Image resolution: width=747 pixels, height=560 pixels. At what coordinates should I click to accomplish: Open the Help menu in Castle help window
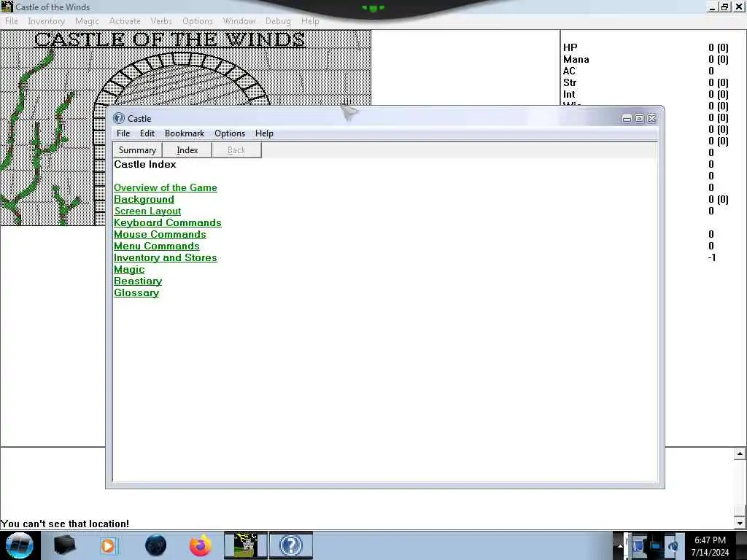pos(264,133)
